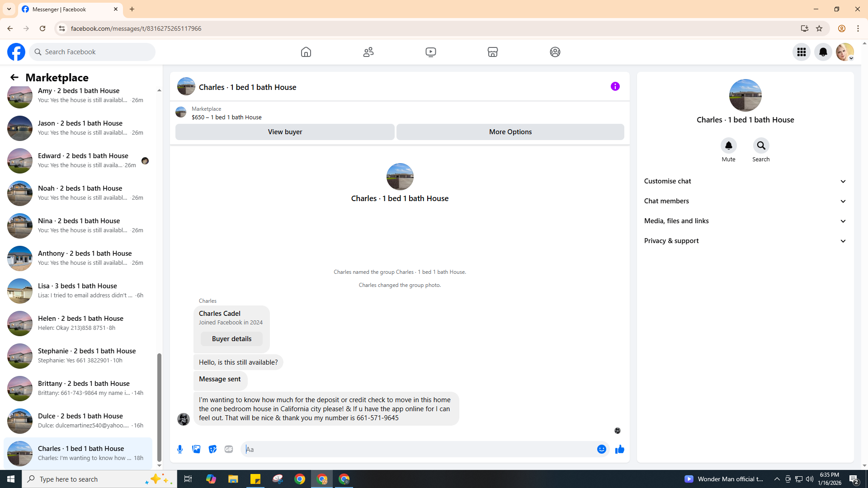Open the Marketplace icon in top navigation

tap(492, 52)
